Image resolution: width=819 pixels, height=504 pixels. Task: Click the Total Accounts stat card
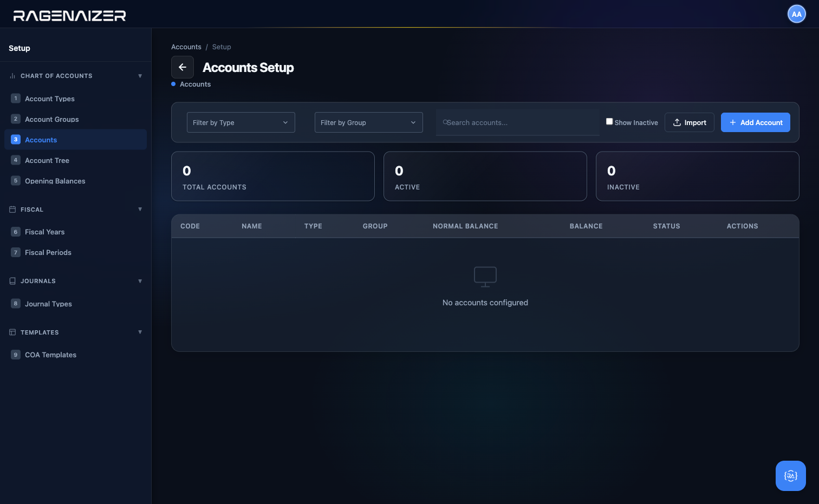(273, 176)
